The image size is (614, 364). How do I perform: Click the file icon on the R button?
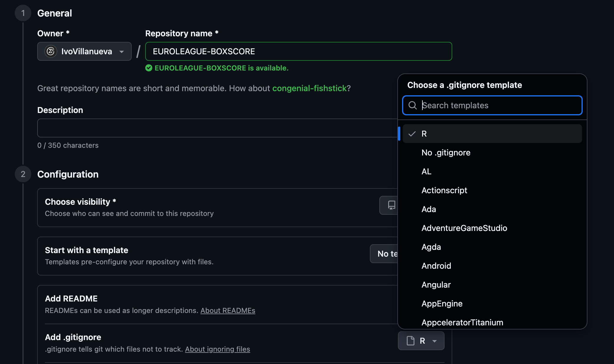pyautogui.click(x=410, y=341)
